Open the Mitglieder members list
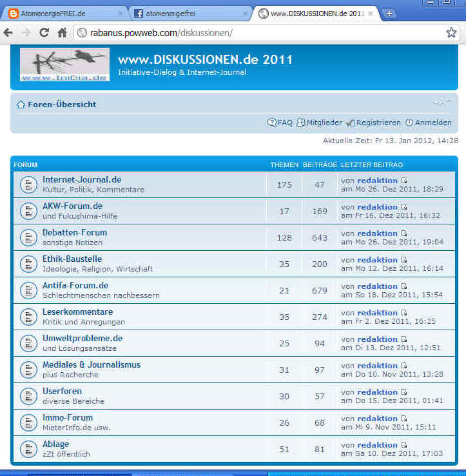This screenshot has height=476, width=466. (319, 123)
